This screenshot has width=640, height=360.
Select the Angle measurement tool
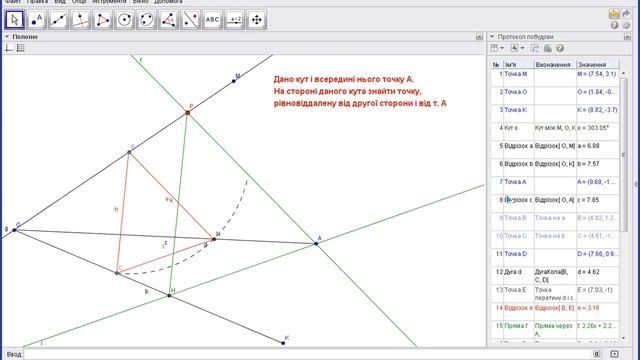pos(169,20)
